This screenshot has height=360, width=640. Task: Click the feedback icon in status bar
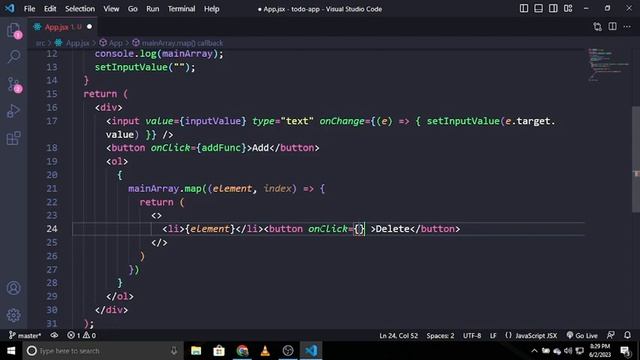coord(611,336)
